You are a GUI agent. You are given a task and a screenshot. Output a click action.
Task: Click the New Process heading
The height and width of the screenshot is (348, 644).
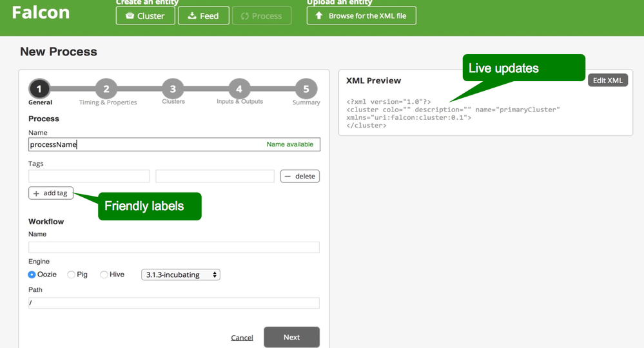click(x=59, y=52)
